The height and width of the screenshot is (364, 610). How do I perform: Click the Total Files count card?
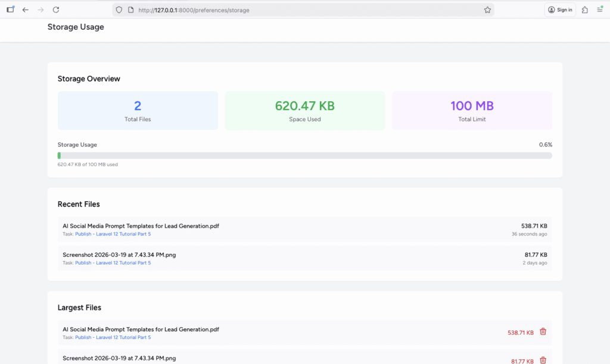(138, 110)
